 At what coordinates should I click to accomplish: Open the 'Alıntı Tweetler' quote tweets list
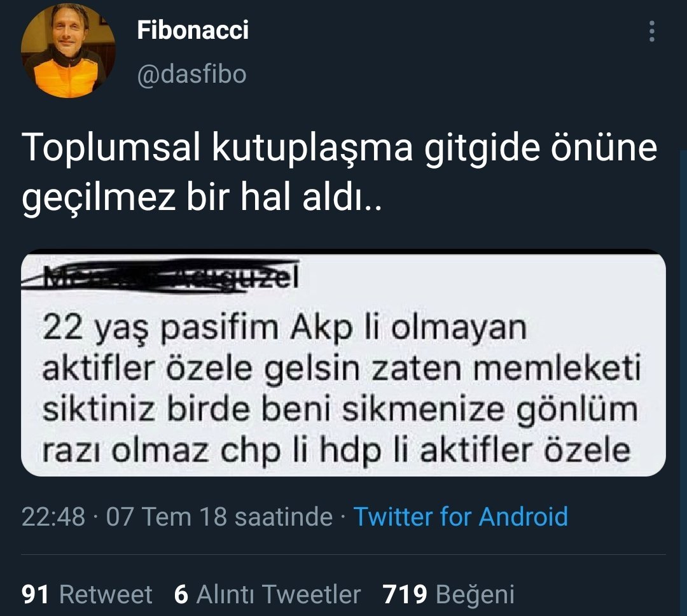tap(278, 594)
